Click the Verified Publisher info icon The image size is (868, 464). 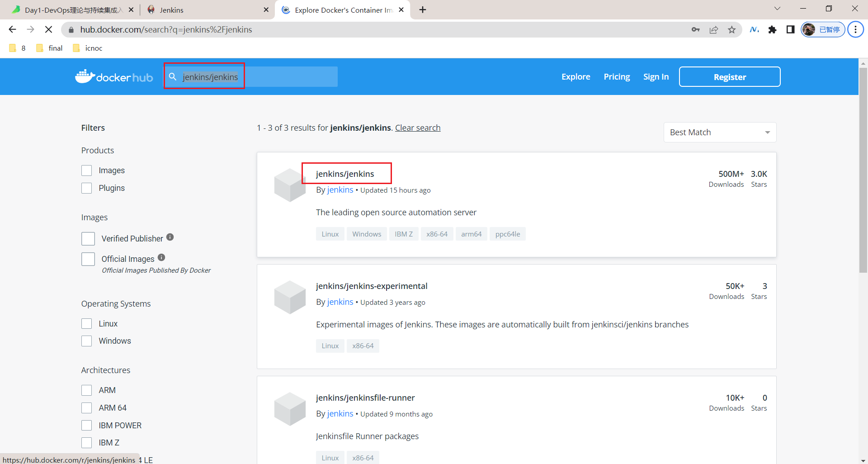[170, 237]
